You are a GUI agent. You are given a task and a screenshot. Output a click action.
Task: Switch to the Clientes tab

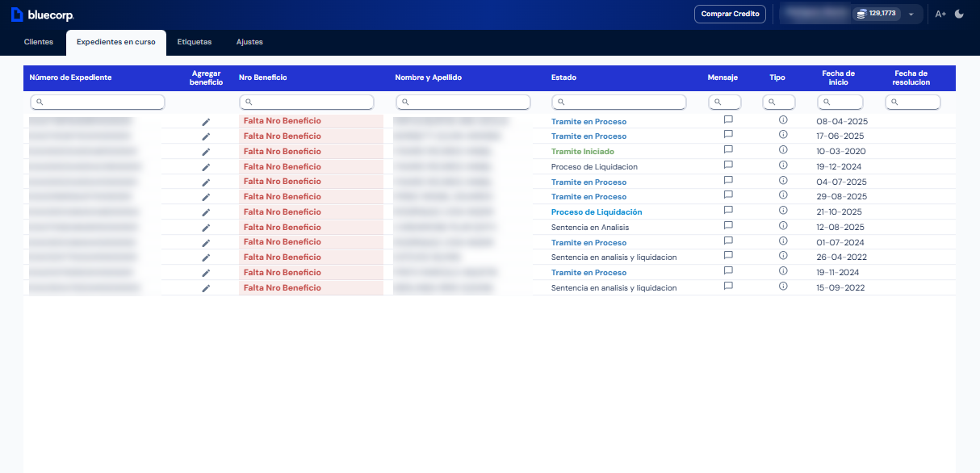pyautogui.click(x=39, y=42)
